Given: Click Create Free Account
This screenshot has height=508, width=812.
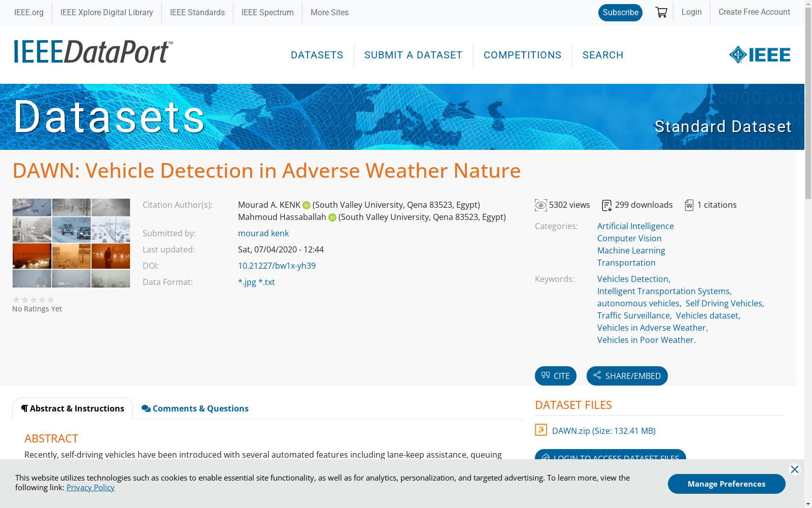Looking at the screenshot, I should tap(754, 12).
